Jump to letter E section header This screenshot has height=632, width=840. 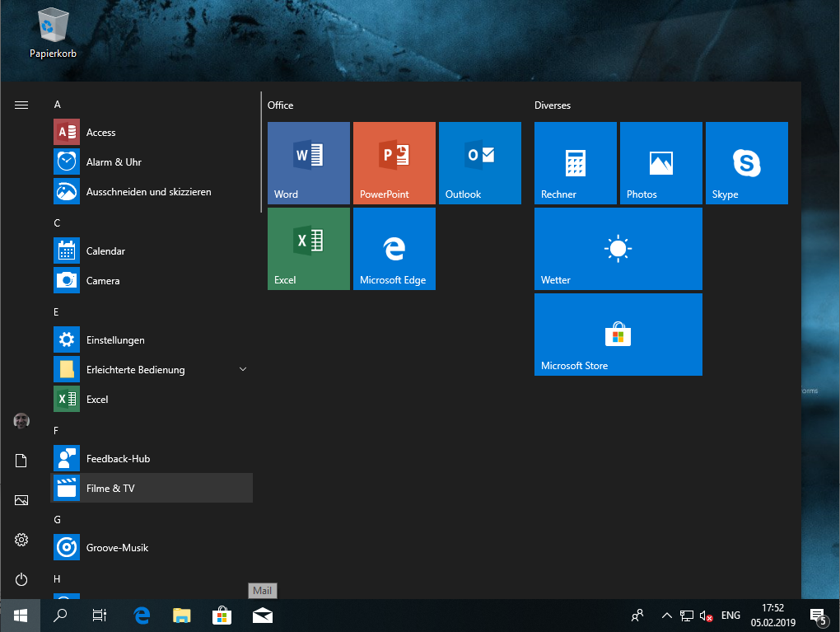click(56, 312)
